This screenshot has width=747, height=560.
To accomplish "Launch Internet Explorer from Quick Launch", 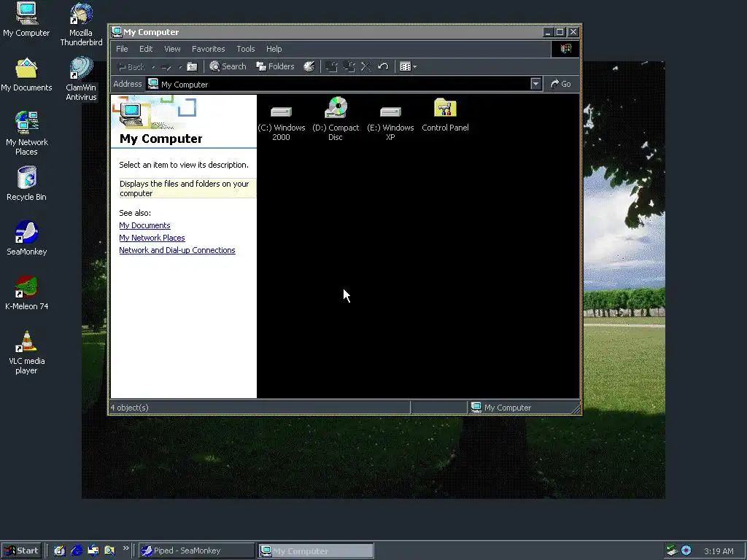I will point(76,551).
